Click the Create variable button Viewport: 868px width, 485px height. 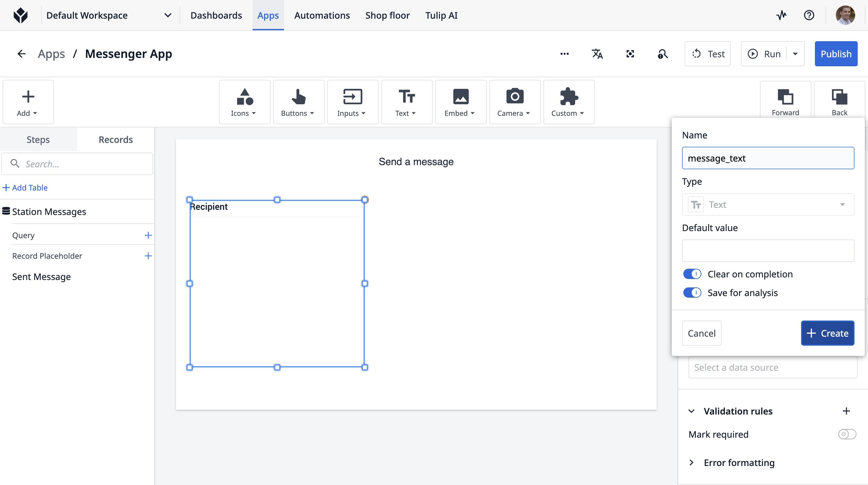(x=827, y=333)
